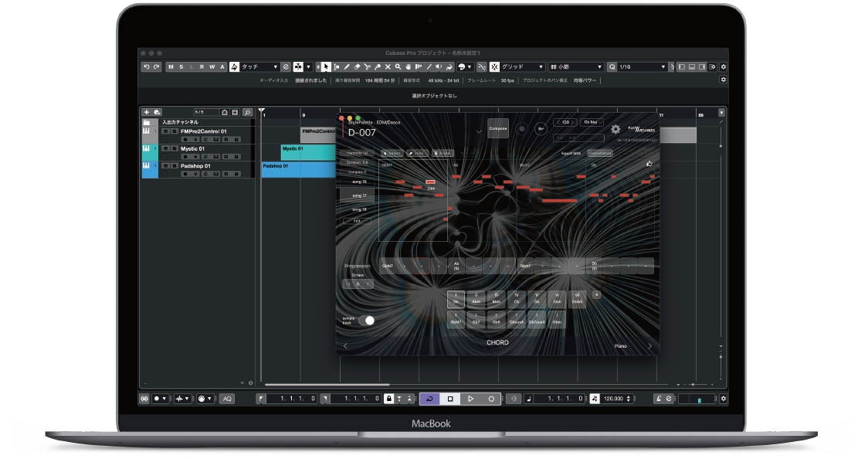Click the Instrument button in plugin
The width and height of the screenshot is (868, 459).
coord(600,153)
